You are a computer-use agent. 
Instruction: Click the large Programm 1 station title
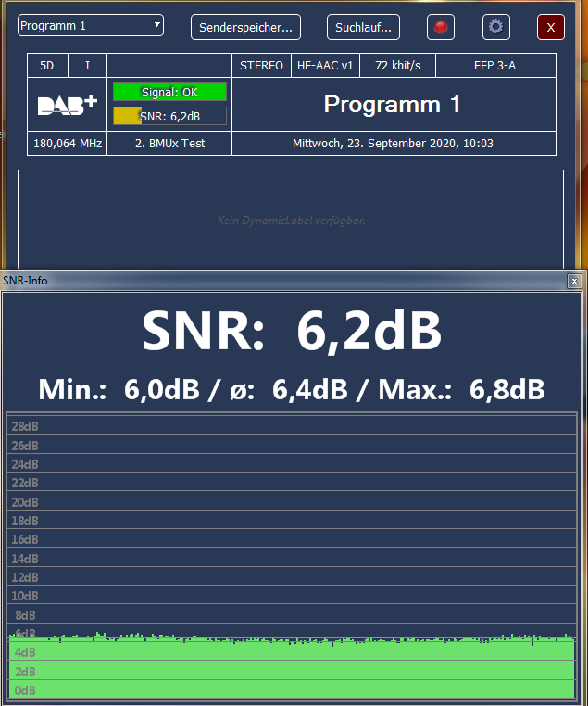tap(393, 105)
